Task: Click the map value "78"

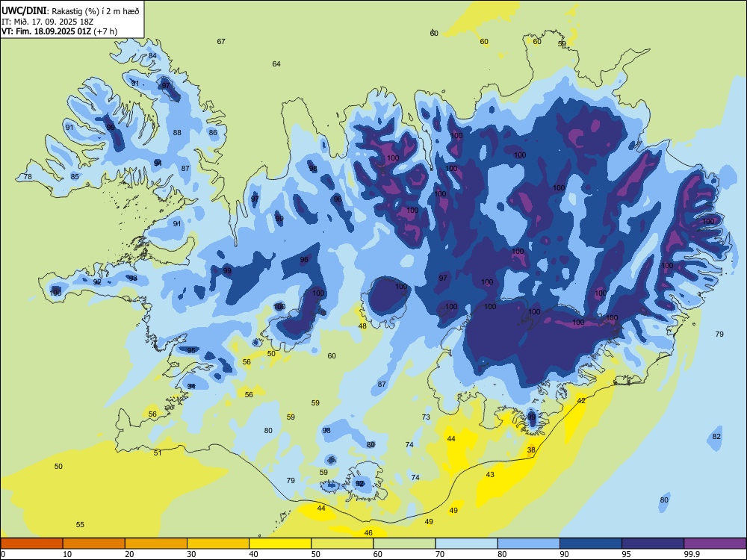Action: [x=28, y=177]
